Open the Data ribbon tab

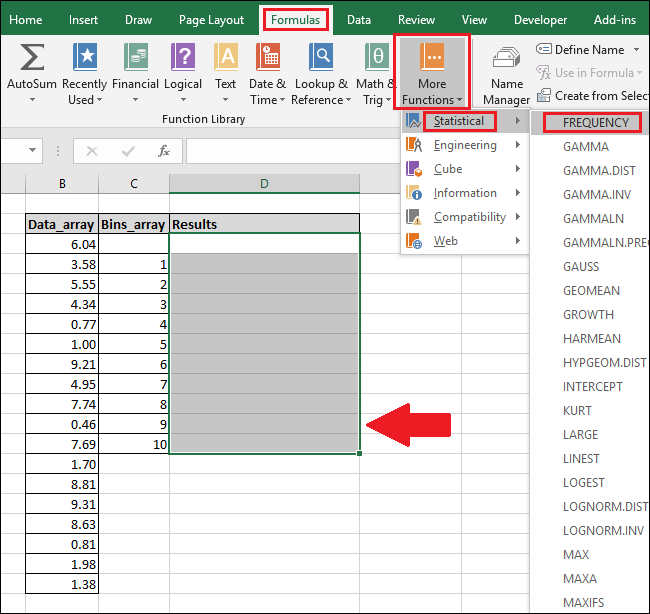pyautogui.click(x=358, y=19)
